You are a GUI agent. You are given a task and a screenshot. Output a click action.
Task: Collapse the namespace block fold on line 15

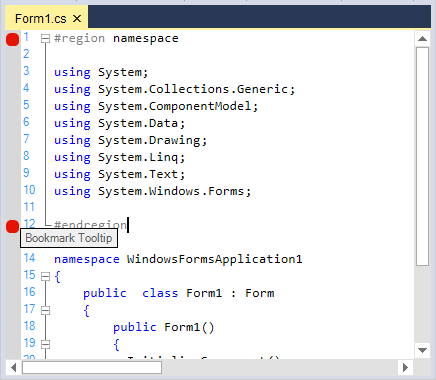(x=45, y=277)
